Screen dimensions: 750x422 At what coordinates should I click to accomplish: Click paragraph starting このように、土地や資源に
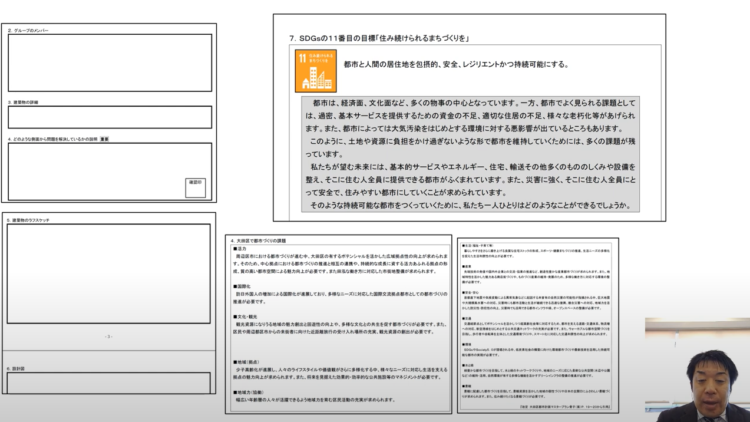tap(471, 147)
